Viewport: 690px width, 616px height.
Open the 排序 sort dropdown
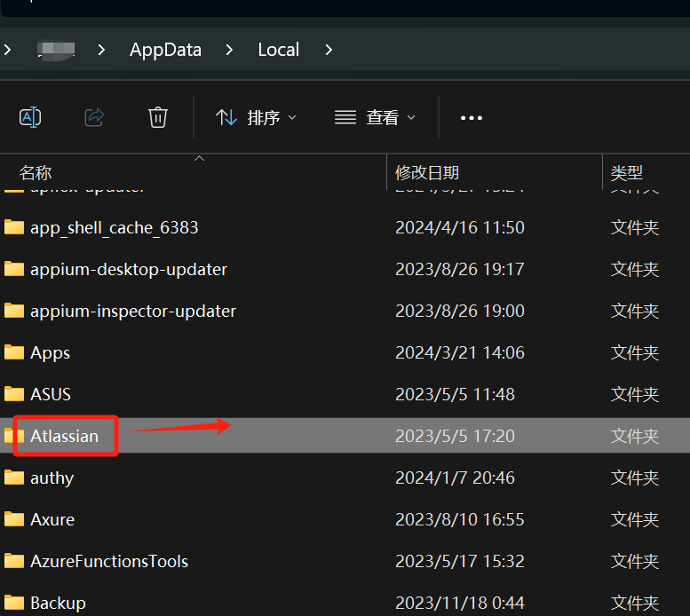coord(257,117)
